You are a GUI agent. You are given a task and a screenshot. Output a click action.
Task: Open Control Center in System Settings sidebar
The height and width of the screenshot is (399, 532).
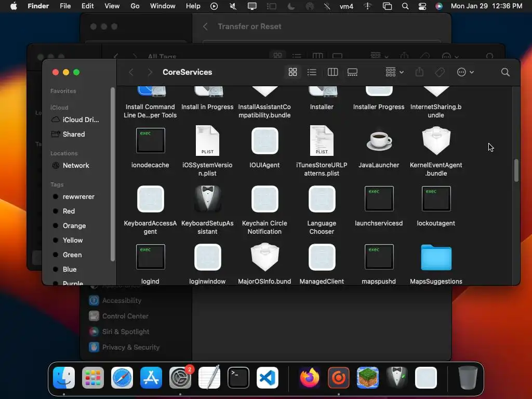tap(119, 316)
